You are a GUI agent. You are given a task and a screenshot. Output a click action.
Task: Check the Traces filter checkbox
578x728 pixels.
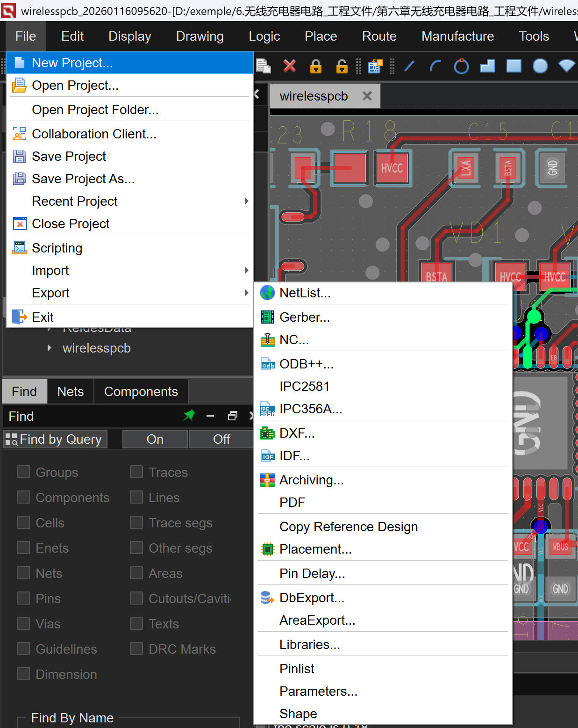point(136,472)
